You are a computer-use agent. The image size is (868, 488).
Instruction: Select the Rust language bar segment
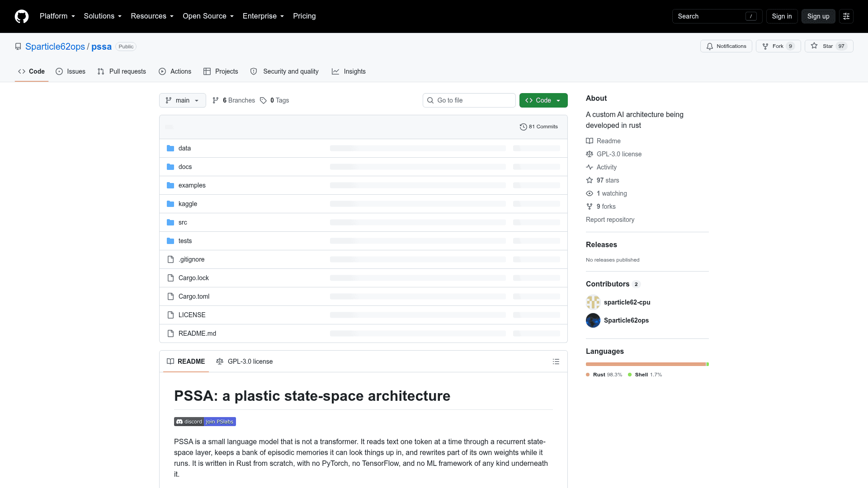646,364
